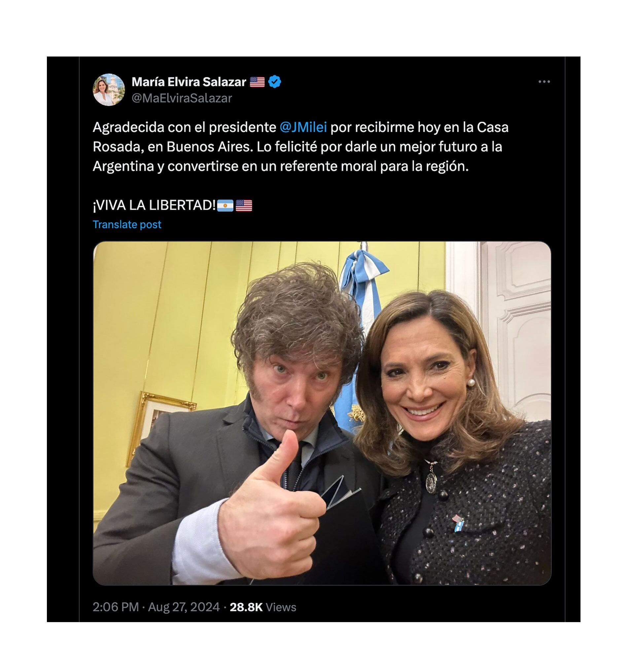The width and height of the screenshot is (634, 672).
Task: Open the 28.8K Views count
Action: click(x=263, y=607)
